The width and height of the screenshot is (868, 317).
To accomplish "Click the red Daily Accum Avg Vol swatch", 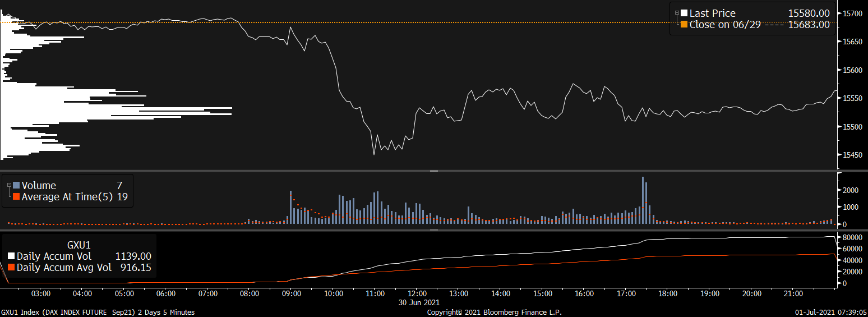I will coord(11,268).
